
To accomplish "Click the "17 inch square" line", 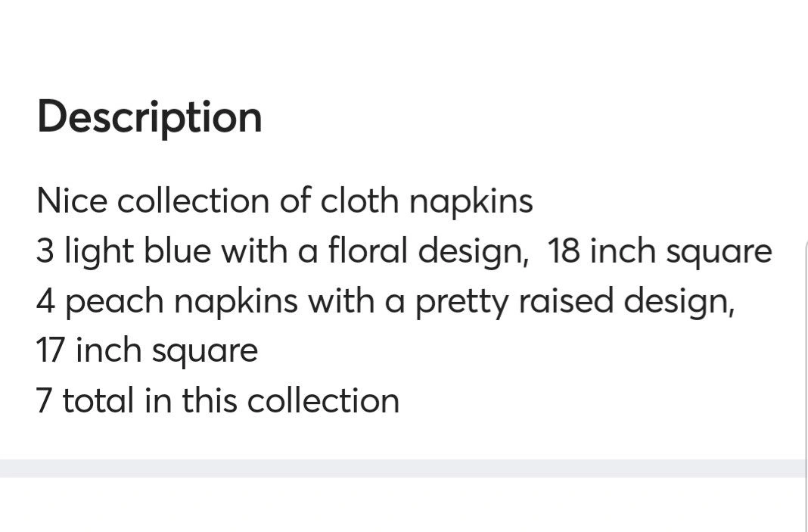I will pos(147,350).
